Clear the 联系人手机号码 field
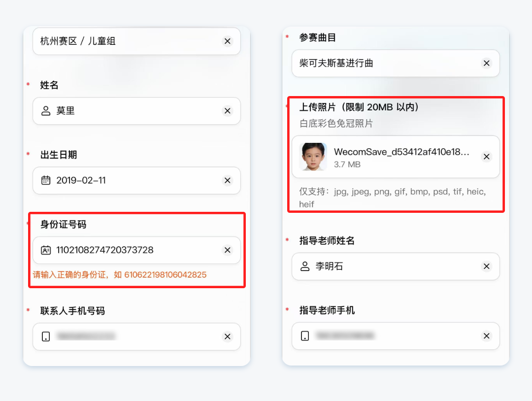This screenshot has height=401, width=532. tap(228, 336)
